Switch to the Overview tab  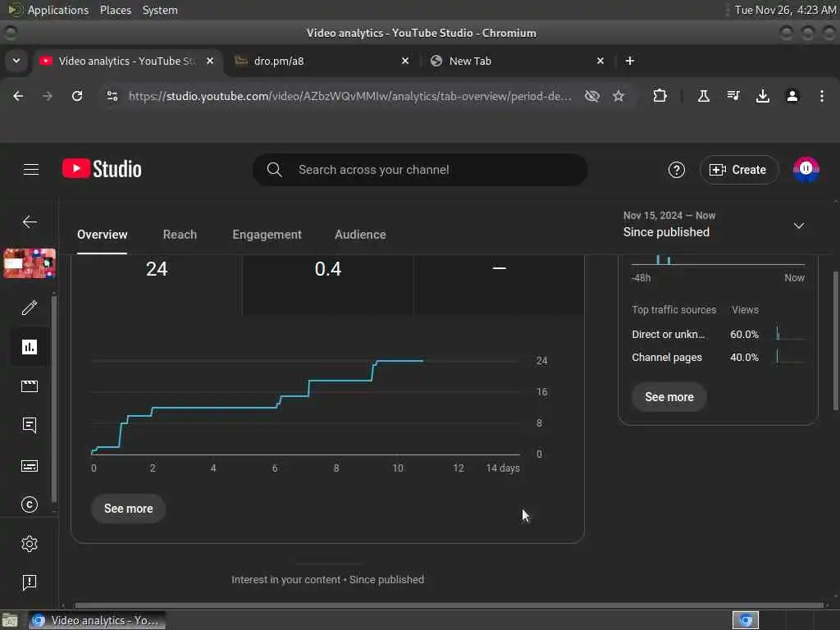click(103, 235)
